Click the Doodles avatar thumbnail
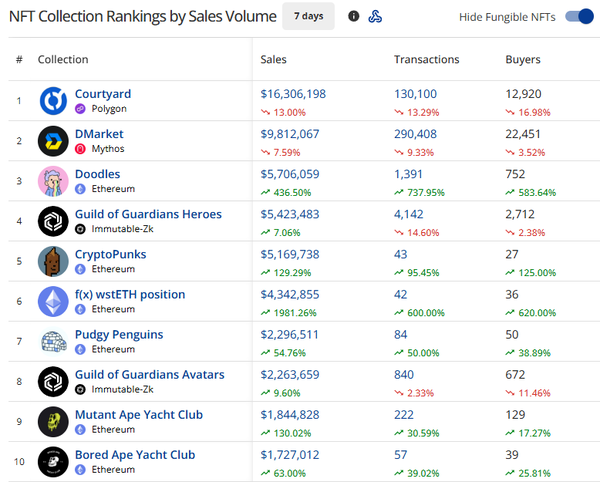600x482 pixels. click(x=53, y=181)
